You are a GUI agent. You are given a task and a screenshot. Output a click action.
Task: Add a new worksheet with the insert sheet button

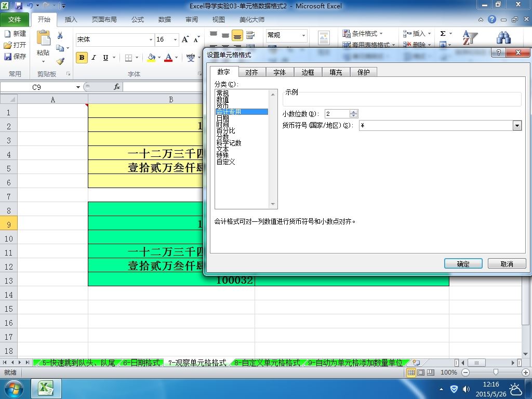pos(416,363)
